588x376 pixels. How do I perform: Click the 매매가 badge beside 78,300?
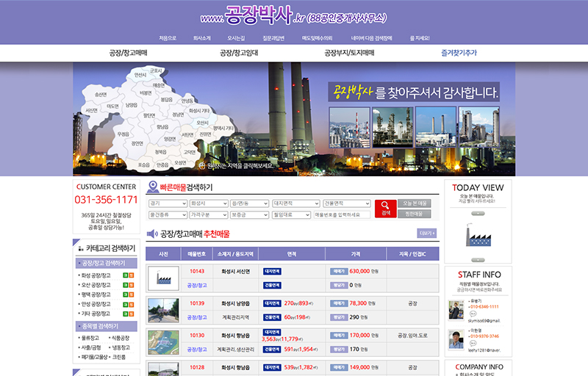(339, 303)
